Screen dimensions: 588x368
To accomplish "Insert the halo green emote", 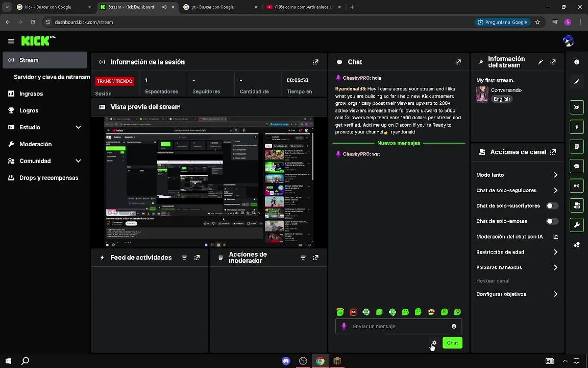I will point(340,312).
